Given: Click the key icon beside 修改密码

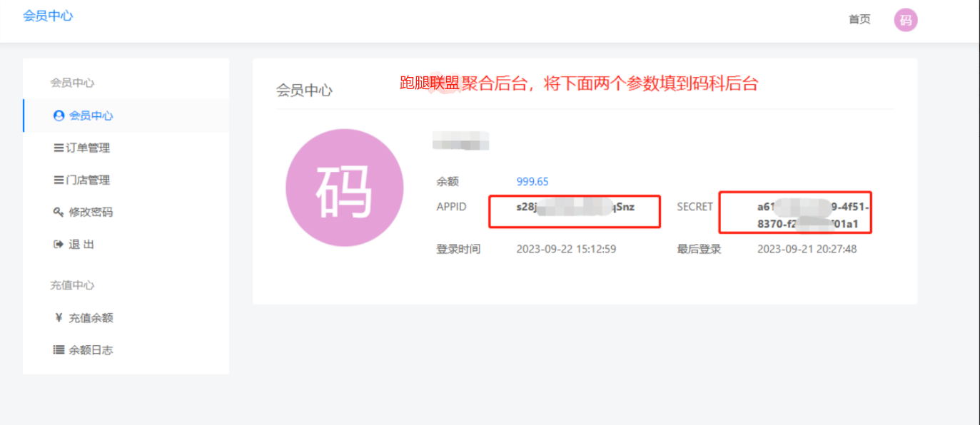Looking at the screenshot, I should 59,212.
